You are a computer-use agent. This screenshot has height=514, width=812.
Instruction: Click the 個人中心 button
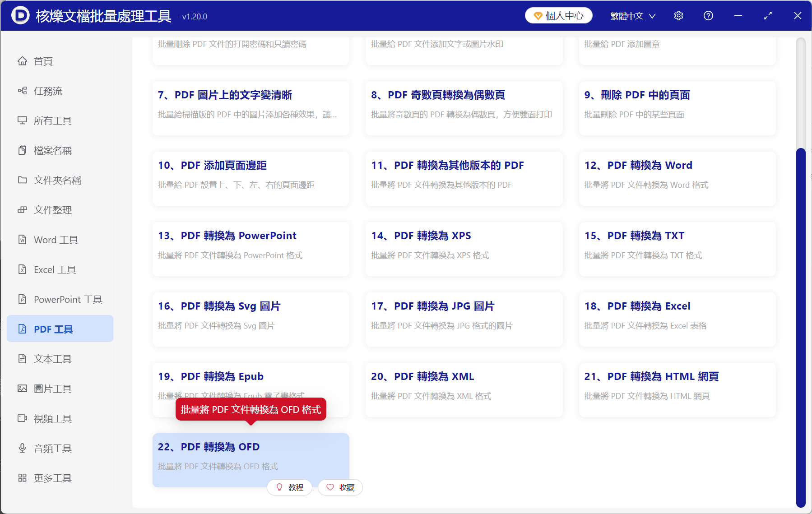click(x=558, y=15)
